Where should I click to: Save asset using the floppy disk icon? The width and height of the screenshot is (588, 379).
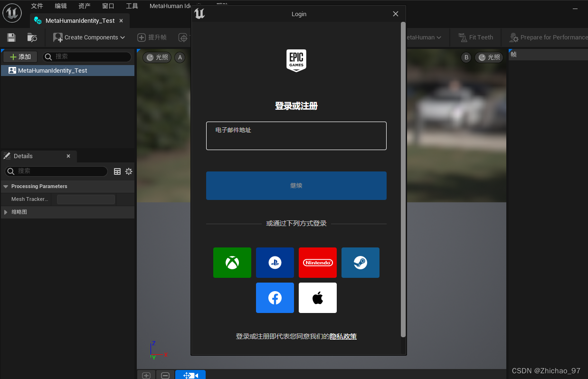pyautogui.click(x=11, y=38)
